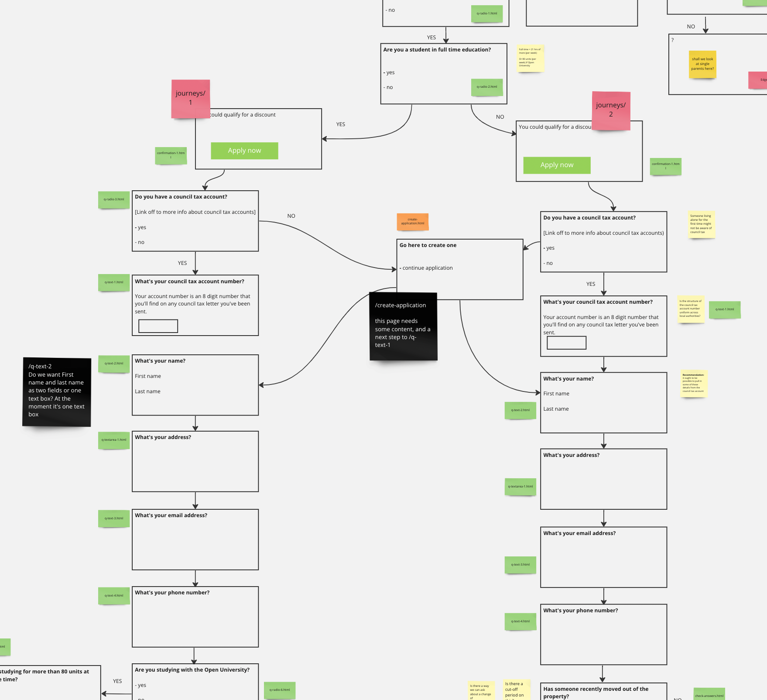Select the orange create-application.html sticky
Screen dimensions: 767x700
click(x=413, y=222)
